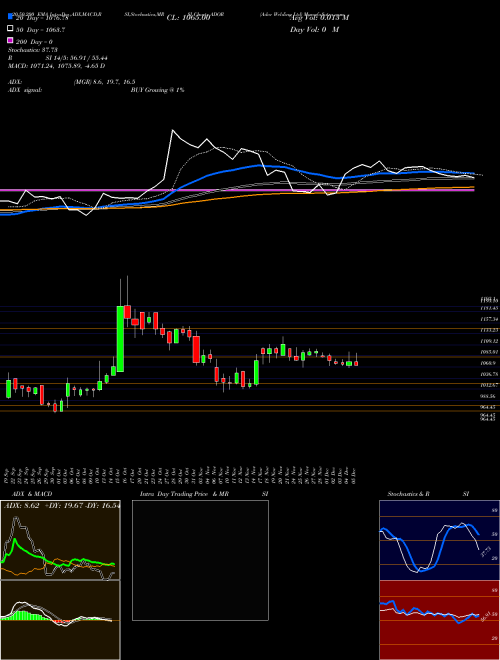
Task: Open the ADX indicator chart panel
Action: [x=60, y=540]
